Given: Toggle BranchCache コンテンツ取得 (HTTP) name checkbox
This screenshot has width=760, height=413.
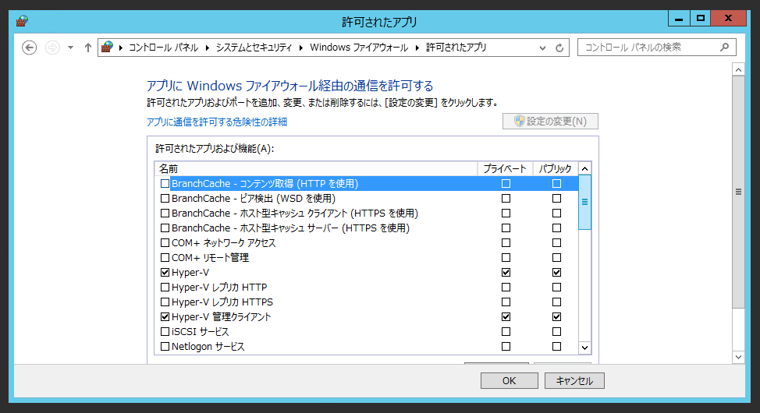Looking at the screenshot, I should pyautogui.click(x=165, y=184).
